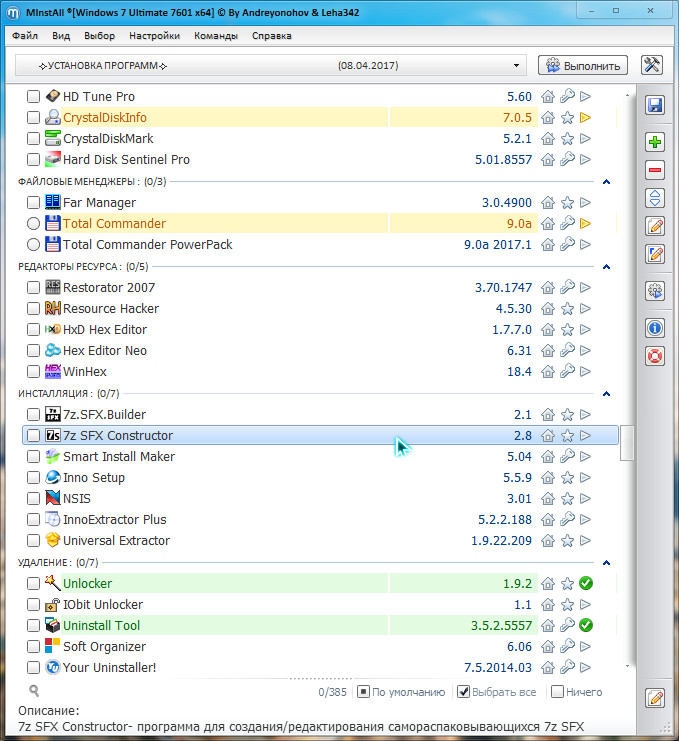Click the play arrow for Inno Setup
The height and width of the screenshot is (741, 679).
(x=585, y=477)
